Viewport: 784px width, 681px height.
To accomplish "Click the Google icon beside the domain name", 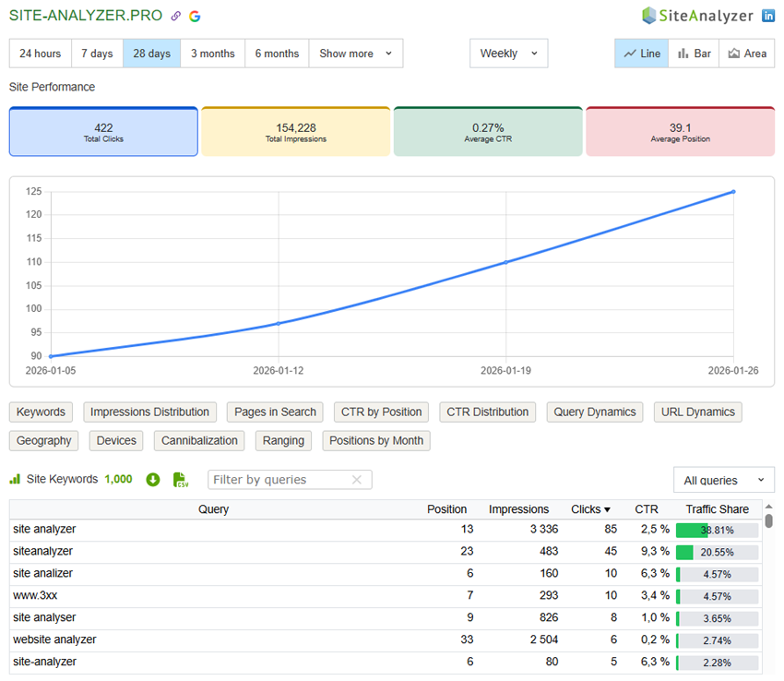I will (194, 16).
